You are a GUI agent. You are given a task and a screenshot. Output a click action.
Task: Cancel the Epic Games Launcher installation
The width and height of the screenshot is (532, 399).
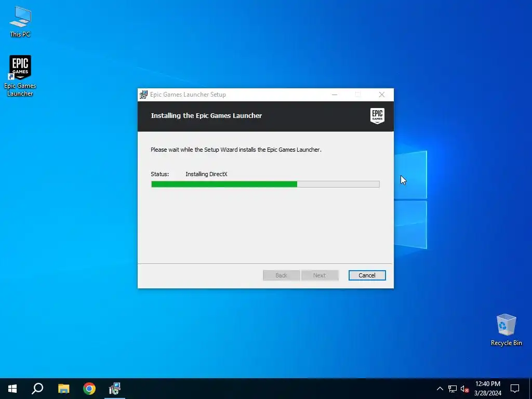(367, 275)
